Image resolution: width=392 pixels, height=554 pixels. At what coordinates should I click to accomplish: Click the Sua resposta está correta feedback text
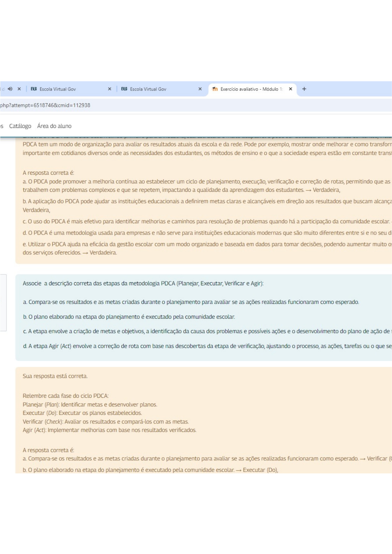pos(55,376)
